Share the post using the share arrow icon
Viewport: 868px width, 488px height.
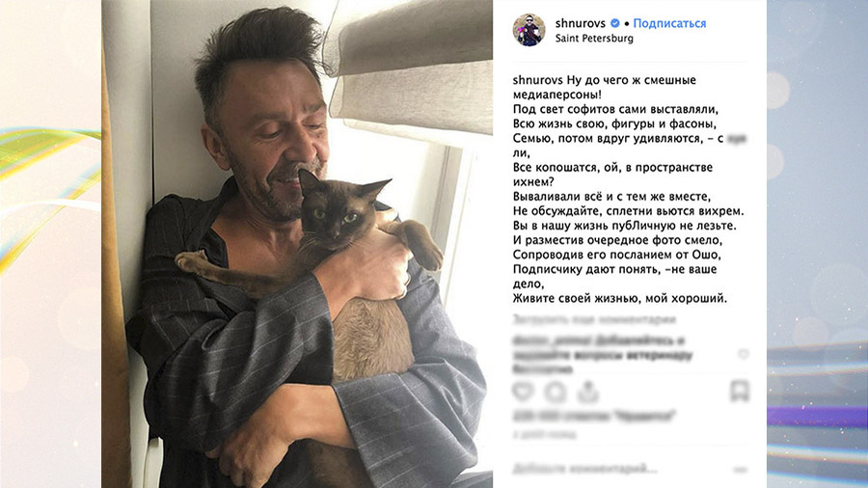click(588, 392)
